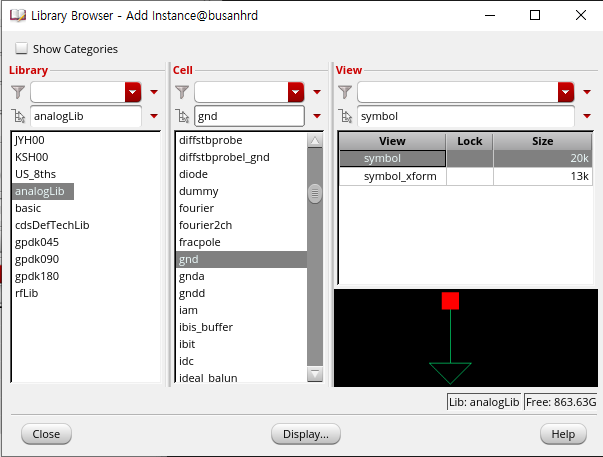The width and height of the screenshot is (603, 457).
Task: Click the gnd symbol preview thumbnail
Action: (x=466, y=338)
